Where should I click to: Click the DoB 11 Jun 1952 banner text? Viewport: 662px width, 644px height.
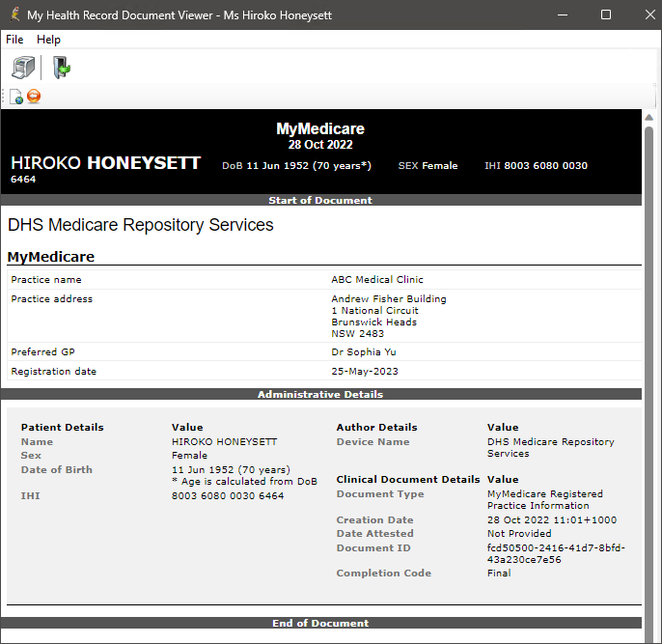[x=296, y=165]
